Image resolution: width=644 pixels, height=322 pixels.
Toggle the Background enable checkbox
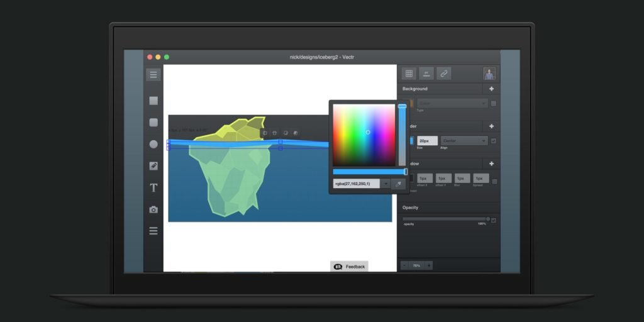[494, 103]
